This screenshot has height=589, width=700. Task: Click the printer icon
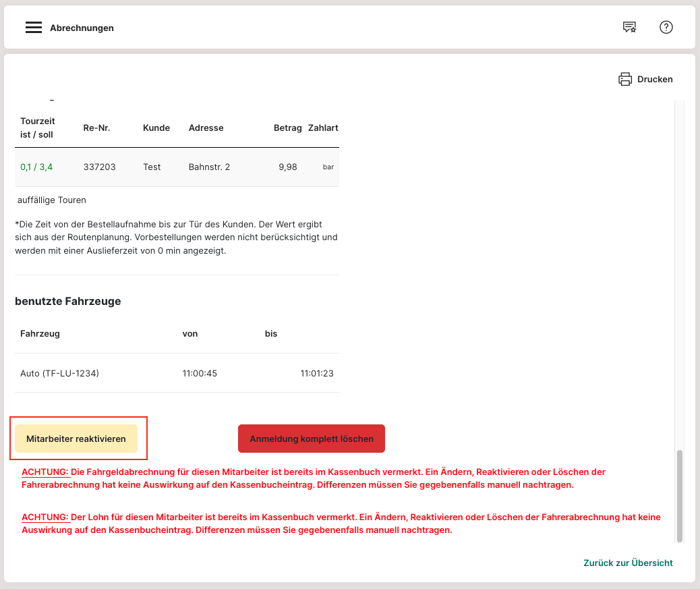tap(625, 79)
